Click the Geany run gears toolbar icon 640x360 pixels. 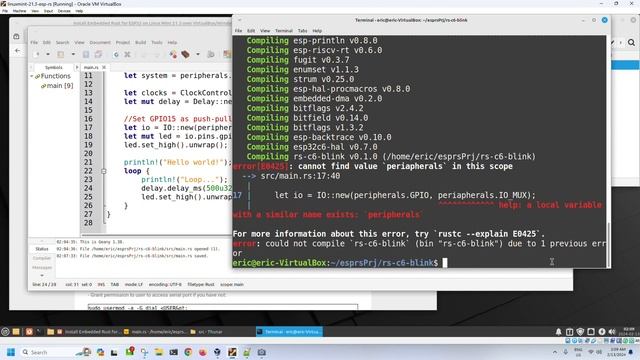[211, 54]
